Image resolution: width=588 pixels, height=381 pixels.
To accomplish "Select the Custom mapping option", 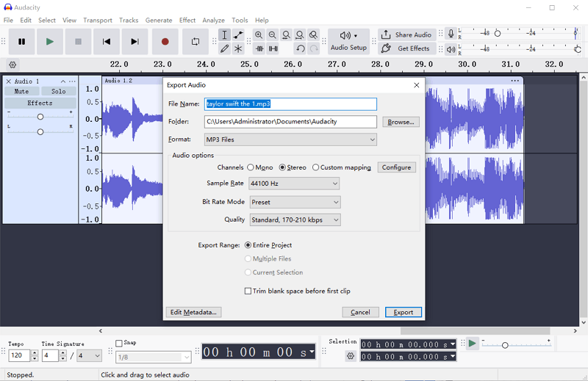I will coord(342,167).
